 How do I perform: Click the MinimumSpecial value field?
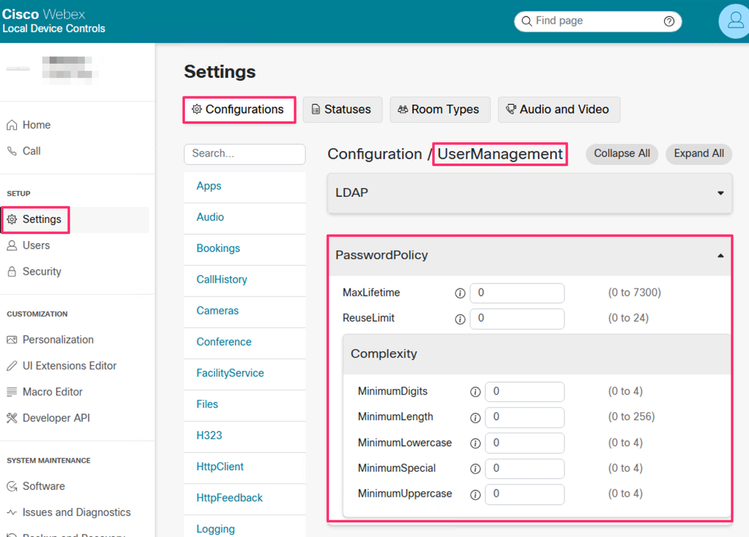[x=525, y=469]
